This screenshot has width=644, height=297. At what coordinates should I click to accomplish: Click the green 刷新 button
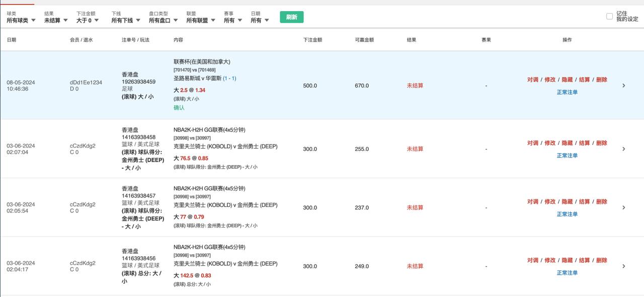pyautogui.click(x=292, y=17)
